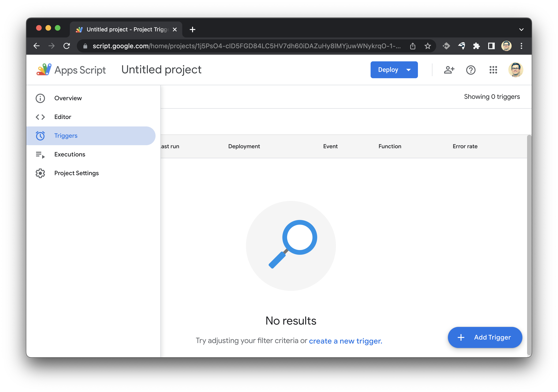Expand the Google apps grid menu
558x392 pixels.
[x=493, y=70]
